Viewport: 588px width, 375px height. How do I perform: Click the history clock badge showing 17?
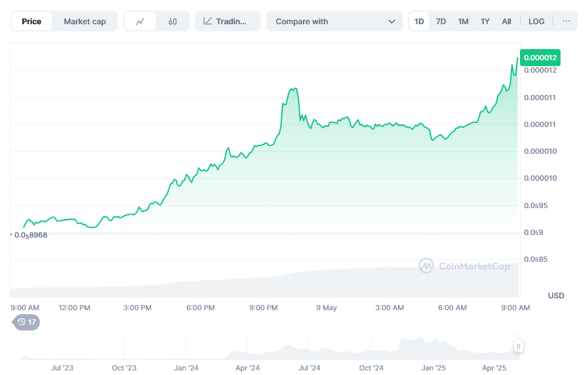(x=27, y=322)
